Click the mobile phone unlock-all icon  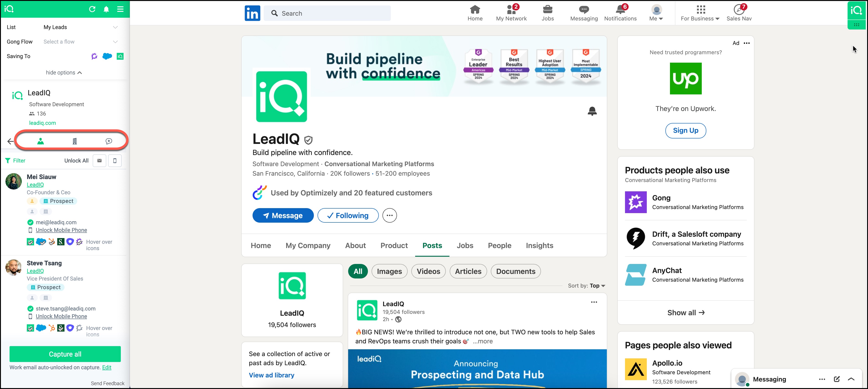coord(115,161)
